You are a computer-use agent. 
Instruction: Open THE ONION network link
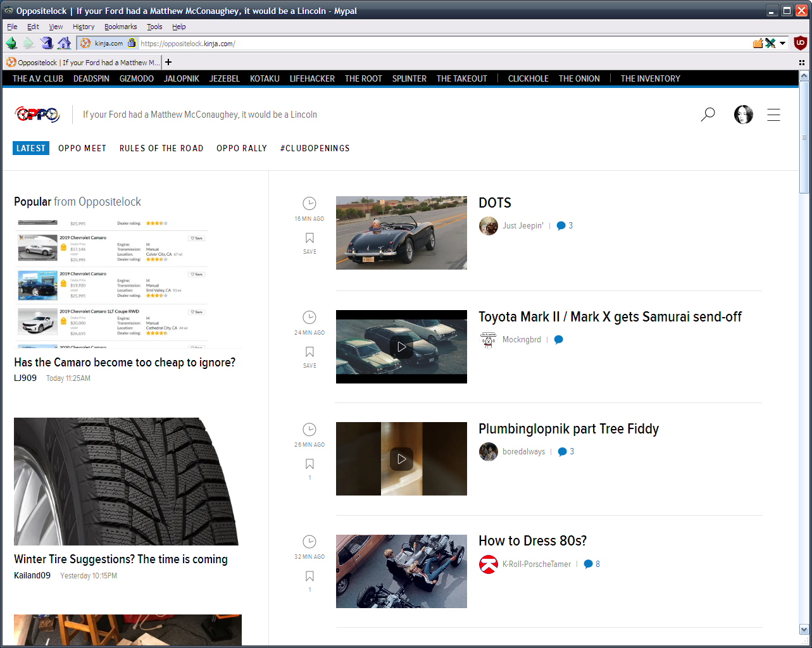click(x=579, y=78)
